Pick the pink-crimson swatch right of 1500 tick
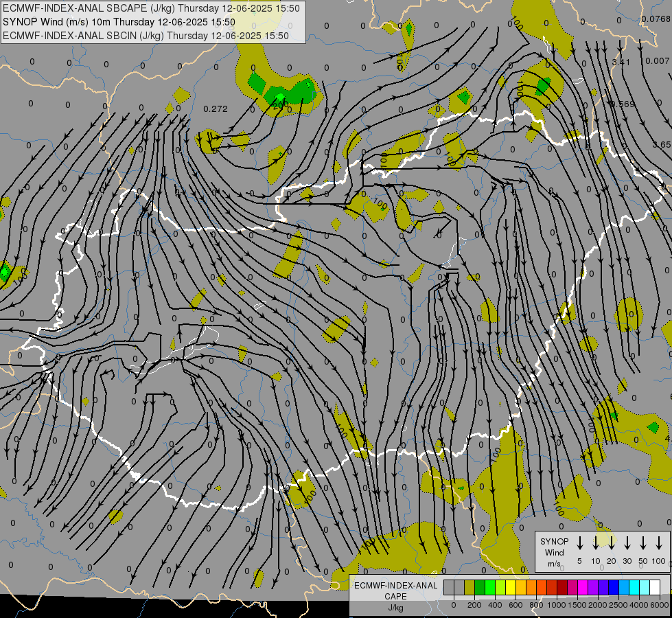 point(573,587)
